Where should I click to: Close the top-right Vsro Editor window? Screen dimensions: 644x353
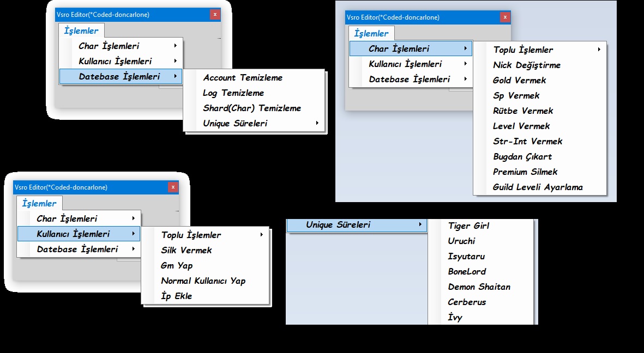(505, 17)
